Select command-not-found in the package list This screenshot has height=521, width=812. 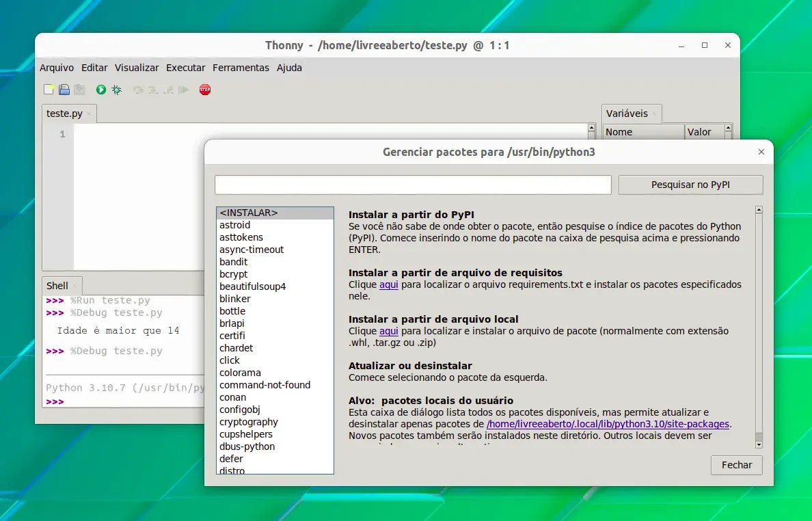[275, 385]
